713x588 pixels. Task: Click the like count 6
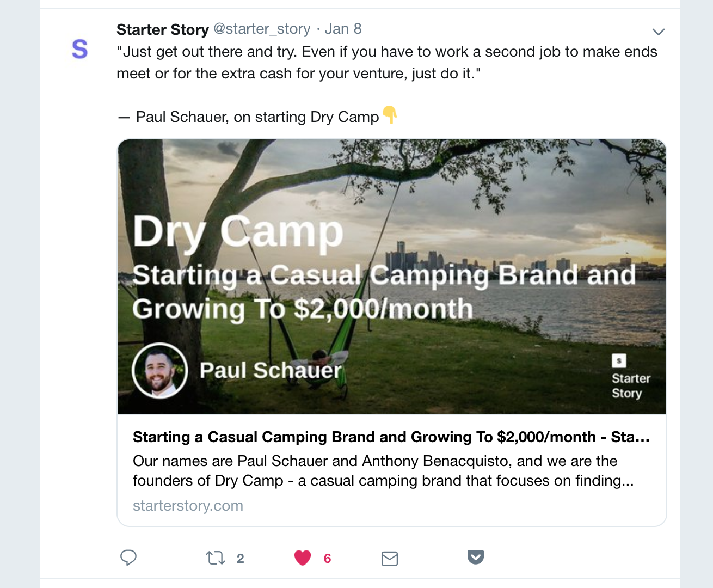tap(327, 559)
